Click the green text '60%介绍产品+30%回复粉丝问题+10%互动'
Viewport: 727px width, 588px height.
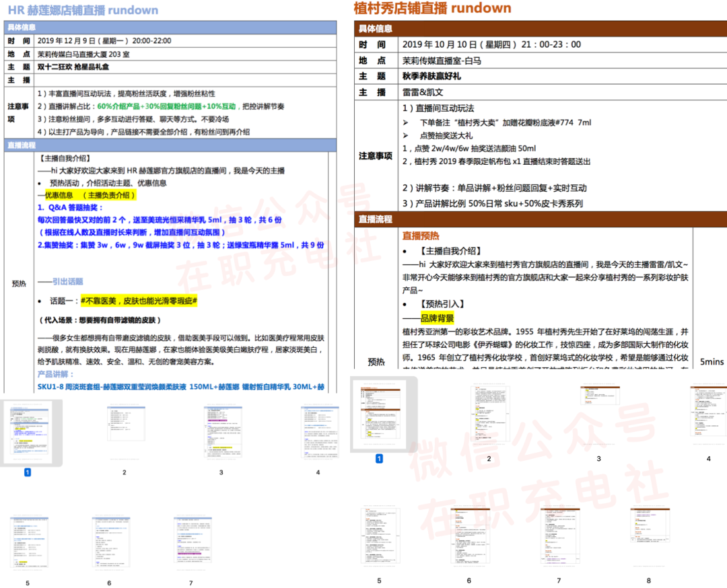tap(166, 106)
